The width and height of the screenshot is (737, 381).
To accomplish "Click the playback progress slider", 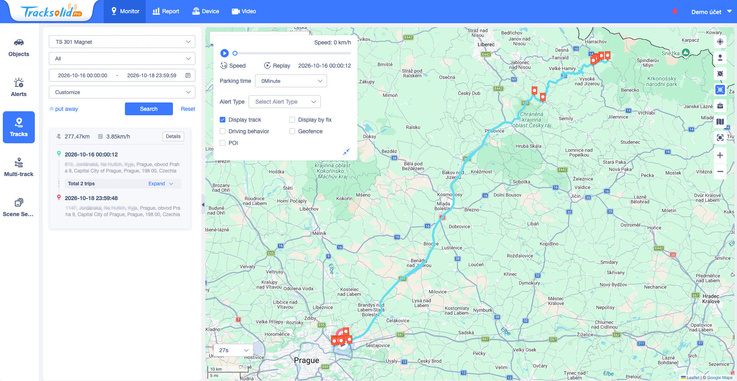I will [292, 53].
